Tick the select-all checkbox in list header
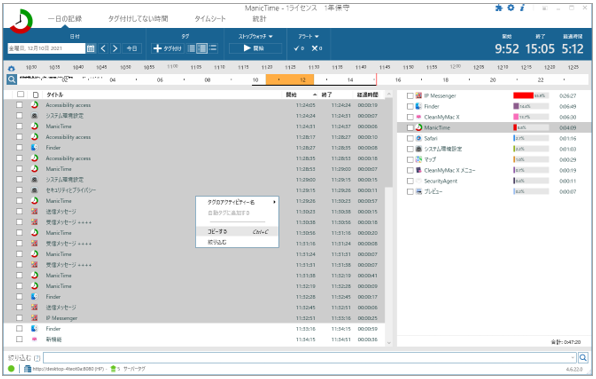 coord(21,94)
